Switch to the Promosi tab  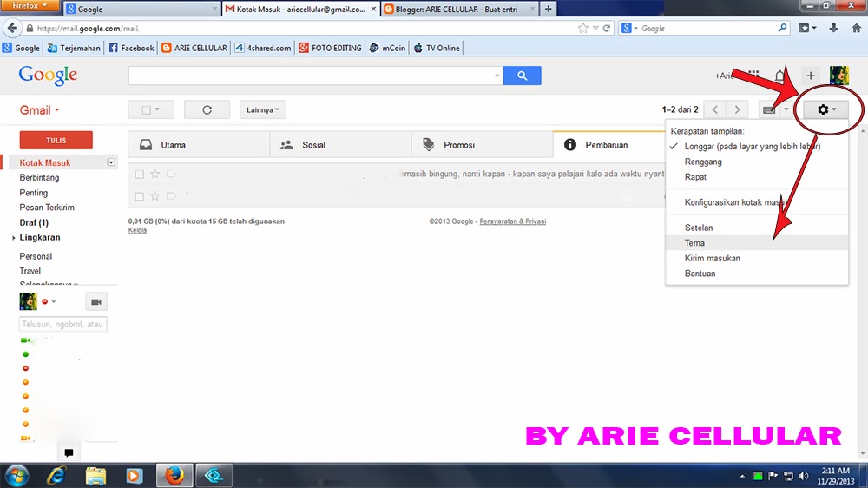click(x=482, y=145)
